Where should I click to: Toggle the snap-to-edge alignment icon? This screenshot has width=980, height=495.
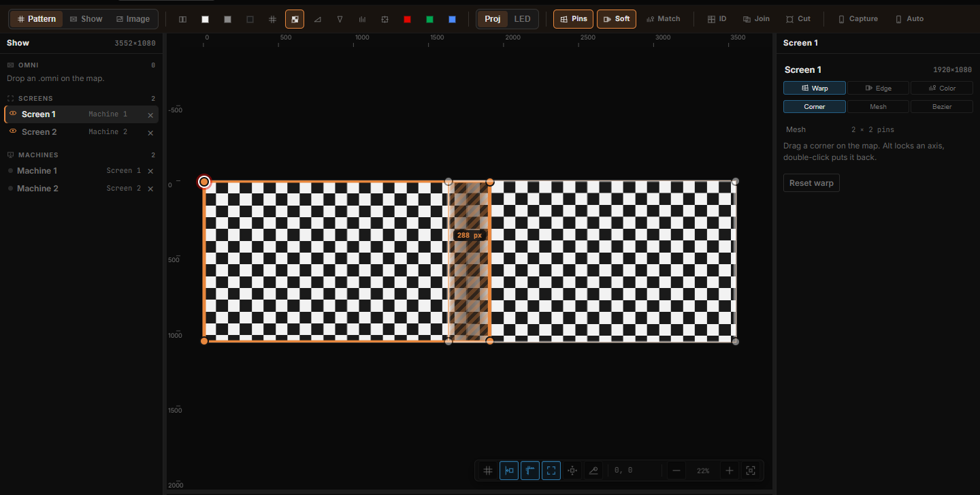tap(509, 470)
